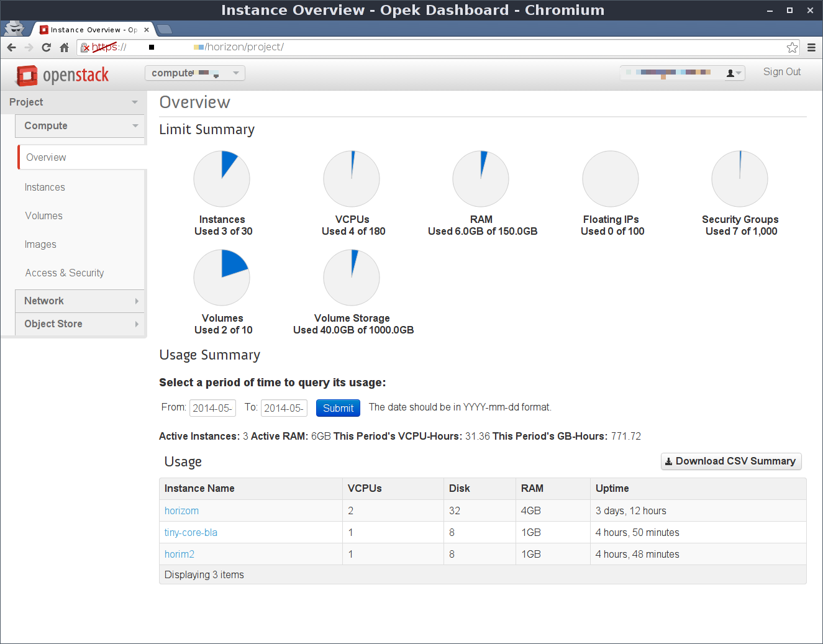This screenshot has width=823, height=644.
Task: Click the browser back arrow
Action: 11,47
